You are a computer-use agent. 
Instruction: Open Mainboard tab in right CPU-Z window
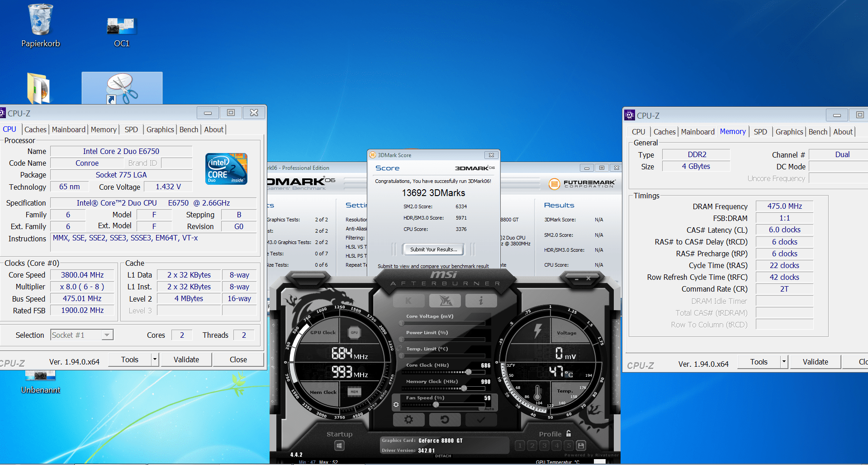click(697, 132)
